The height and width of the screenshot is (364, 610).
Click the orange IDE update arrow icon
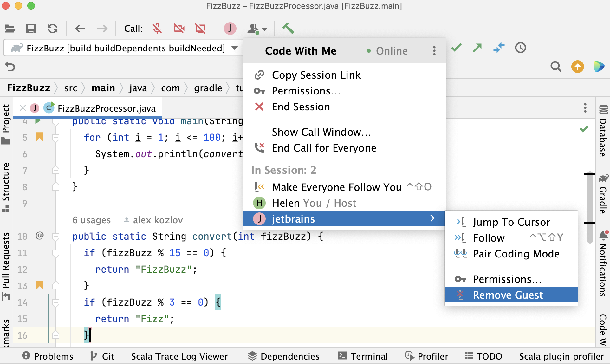click(x=578, y=67)
